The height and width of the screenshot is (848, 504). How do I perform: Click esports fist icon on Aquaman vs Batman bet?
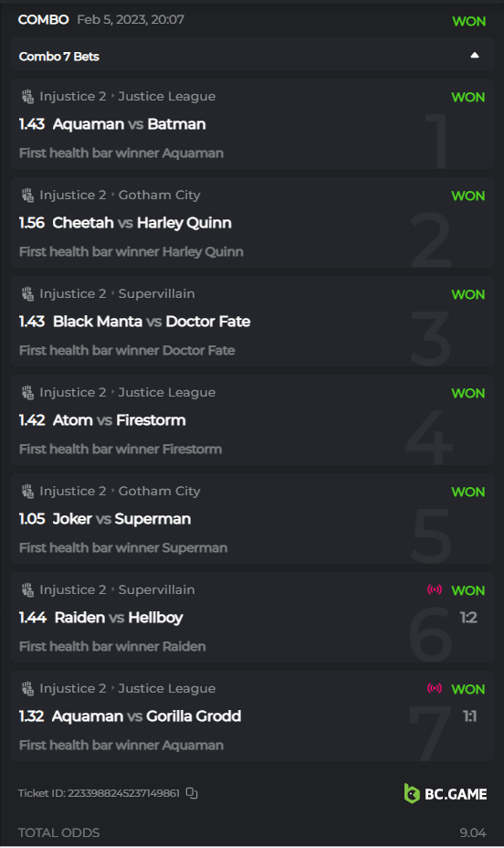pos(27,96)
